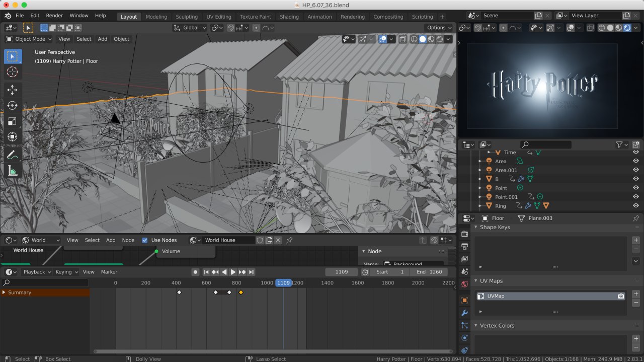Open the Render menu
644x362 pixels.
[x=54, y=16]
